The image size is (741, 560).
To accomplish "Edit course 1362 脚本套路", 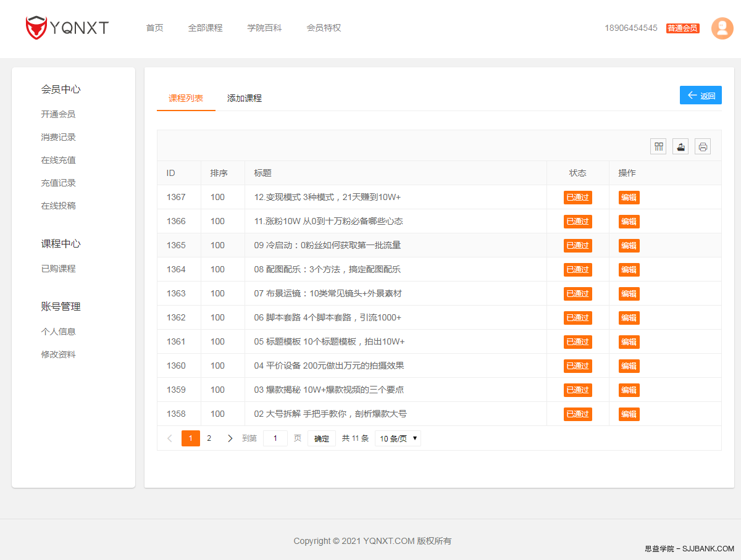I will pos(629,318).
